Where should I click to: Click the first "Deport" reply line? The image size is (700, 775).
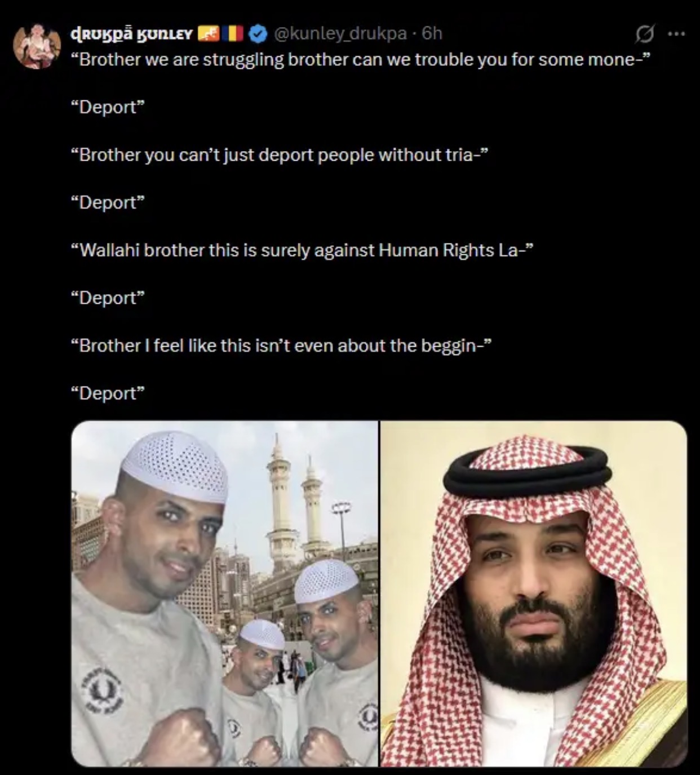(108, 107)
